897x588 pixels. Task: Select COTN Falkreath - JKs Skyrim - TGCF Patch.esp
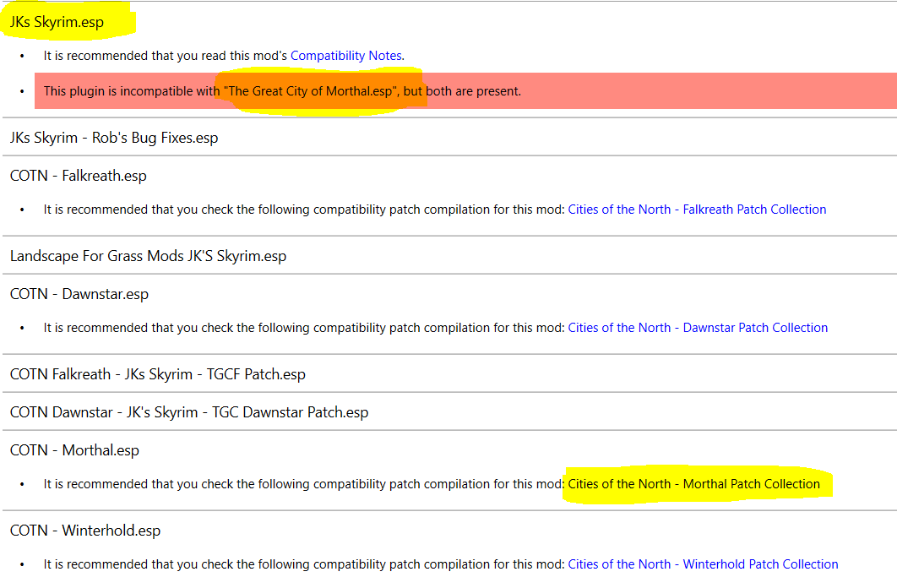158,374
